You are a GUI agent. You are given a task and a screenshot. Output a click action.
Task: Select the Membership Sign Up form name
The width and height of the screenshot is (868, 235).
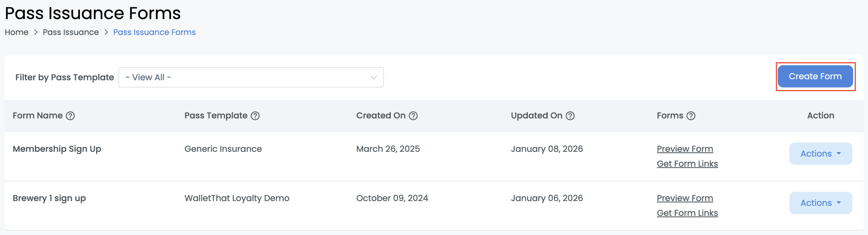pyautogui.click(x=57, y=149)
